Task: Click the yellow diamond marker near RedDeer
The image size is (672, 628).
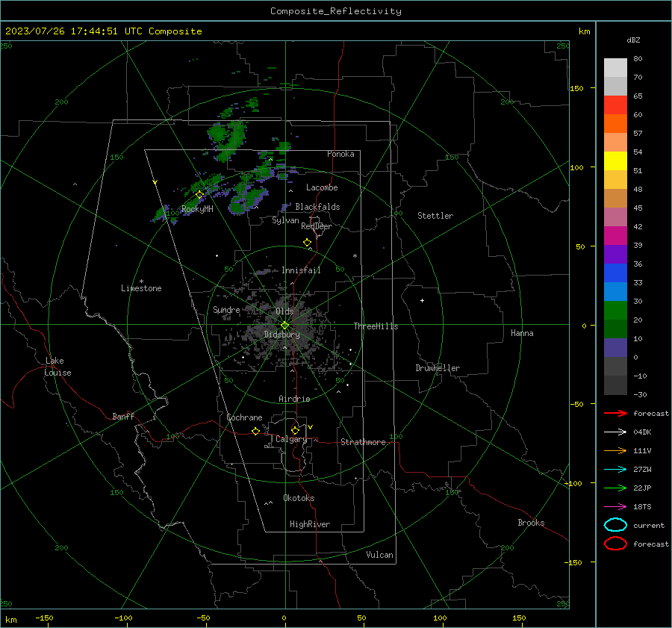Action: coord(308,243)
